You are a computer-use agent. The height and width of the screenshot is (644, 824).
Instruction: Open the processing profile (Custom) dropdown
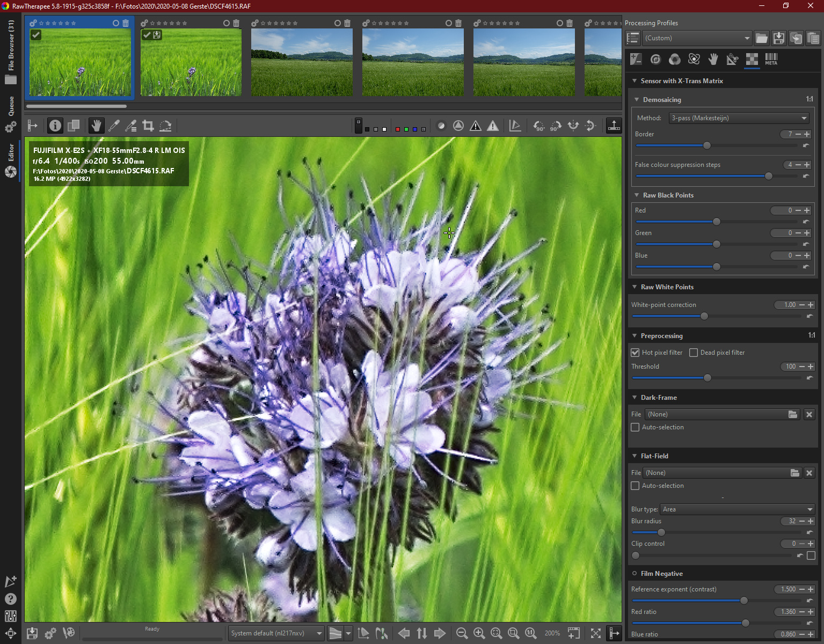(697, 38)
